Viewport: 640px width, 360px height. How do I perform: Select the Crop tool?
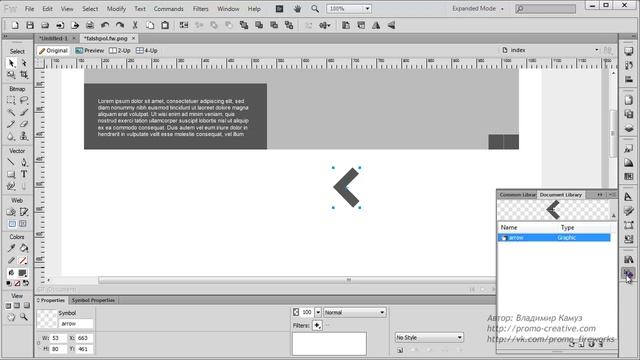click(24, 74)
